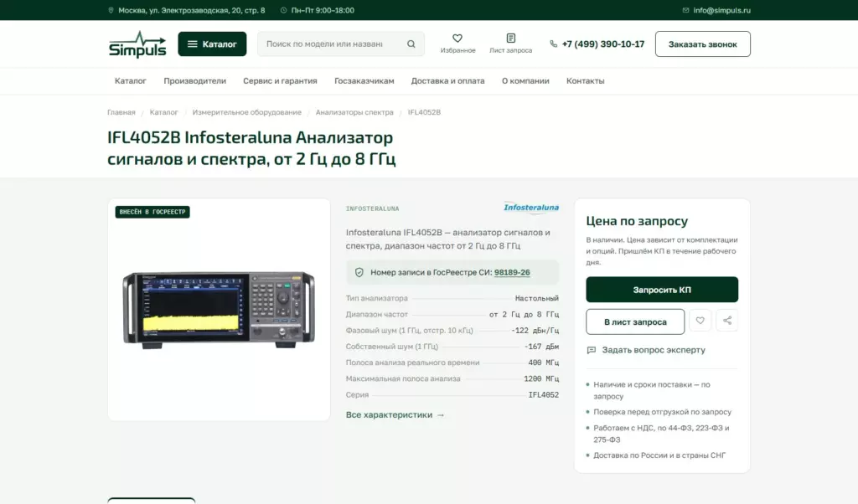This screenshot has width=858, height=504.
Task: Call phone number +7 (499) 390-10-17
Action: (603, 44)
